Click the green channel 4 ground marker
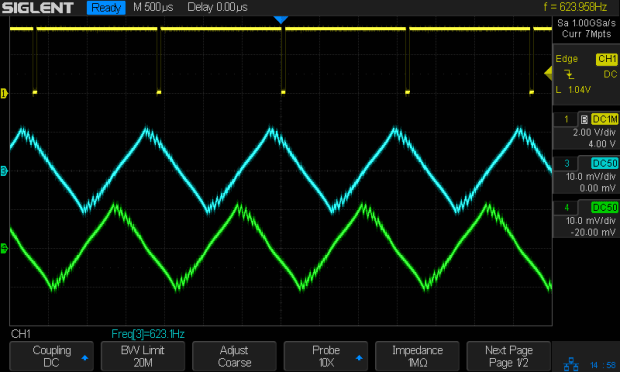The width and height of the screenshot is (620, 372). 4,249
